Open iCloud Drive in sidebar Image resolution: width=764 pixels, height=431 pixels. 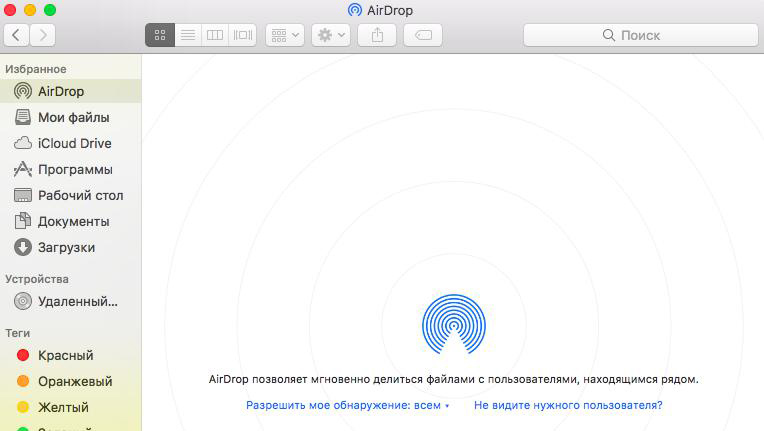pyautogui.click(x=71, y=143)
